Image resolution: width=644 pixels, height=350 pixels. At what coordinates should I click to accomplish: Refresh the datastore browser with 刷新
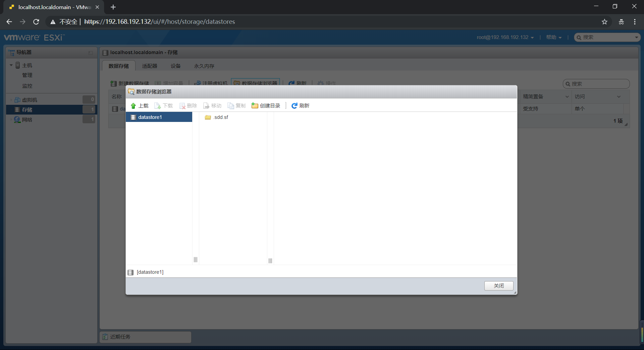[300, 106]
